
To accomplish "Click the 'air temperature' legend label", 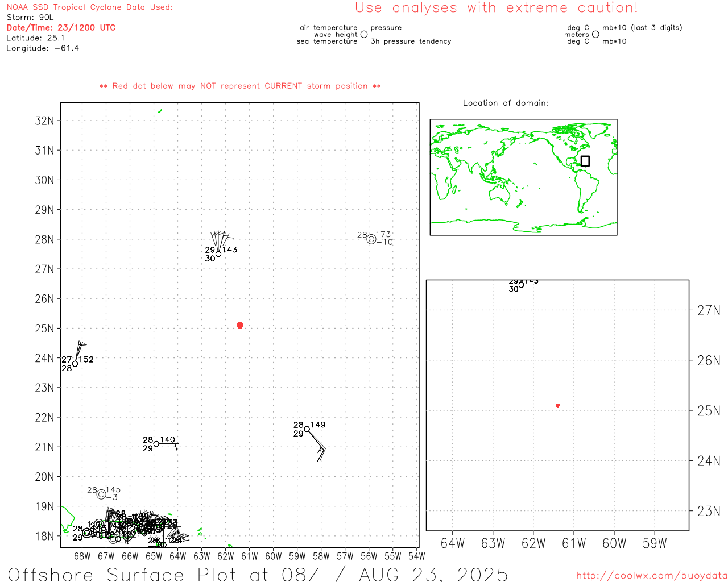I will coord(329,27).
